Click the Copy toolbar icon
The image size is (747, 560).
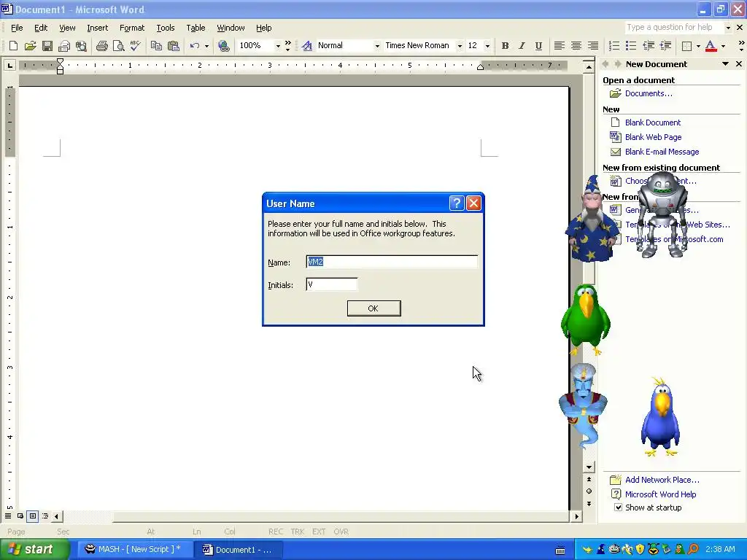(156, 46)
